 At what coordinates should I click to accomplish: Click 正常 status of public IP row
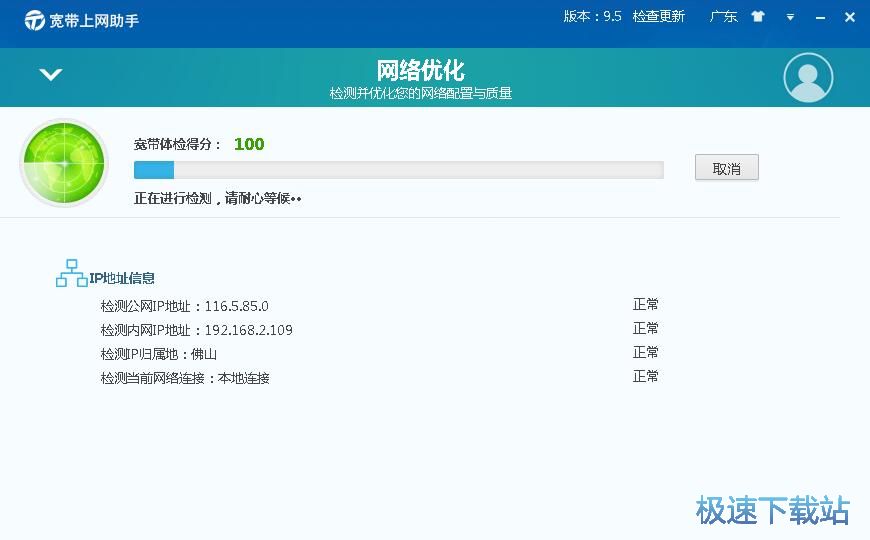click(x=645, y=304)
